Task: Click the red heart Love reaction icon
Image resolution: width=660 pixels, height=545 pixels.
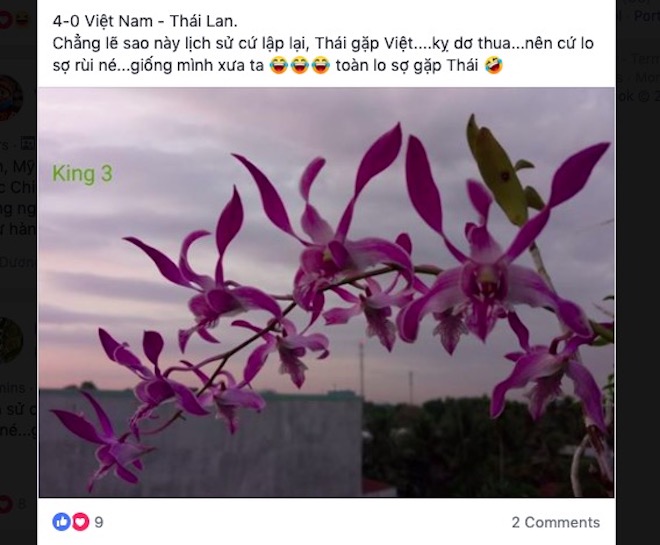Action: (x=80, y=522)
